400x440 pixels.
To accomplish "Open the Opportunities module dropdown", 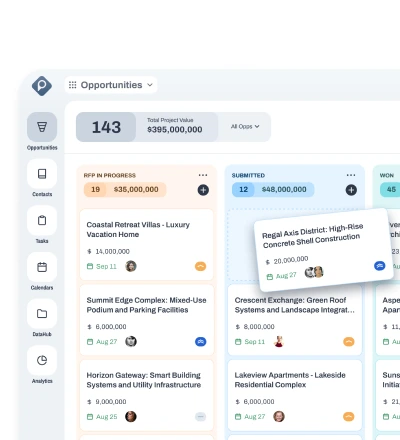I will click(x=111, y=85).
